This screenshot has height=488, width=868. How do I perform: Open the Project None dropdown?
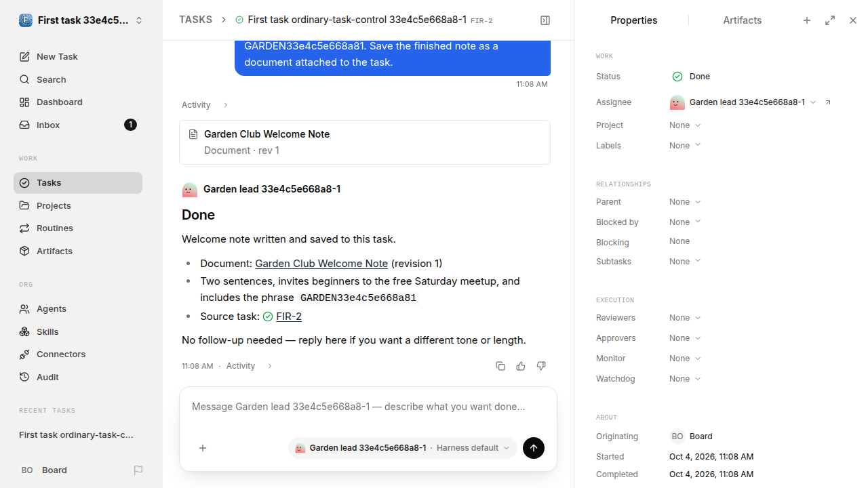685,125
